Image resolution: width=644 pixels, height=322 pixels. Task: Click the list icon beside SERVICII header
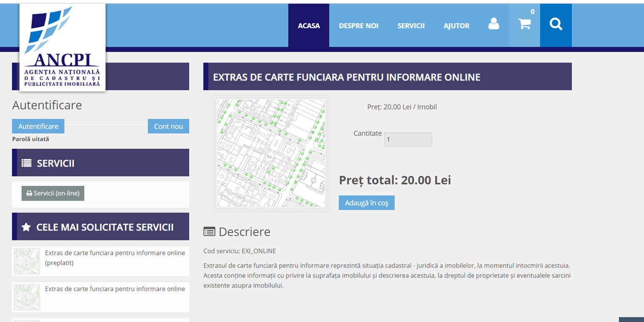[27, 162]
